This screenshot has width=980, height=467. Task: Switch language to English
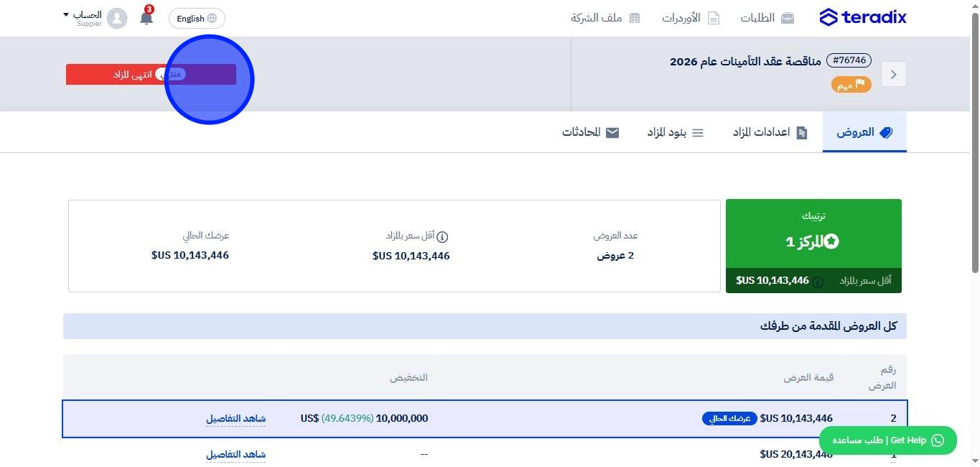[197, 18]
